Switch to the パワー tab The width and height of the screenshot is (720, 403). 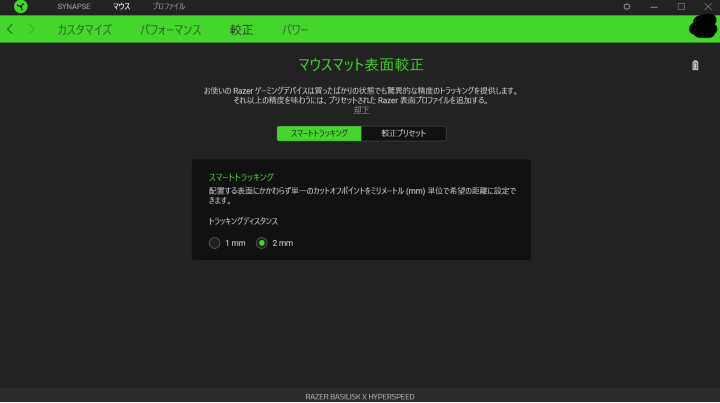(295, 30)
